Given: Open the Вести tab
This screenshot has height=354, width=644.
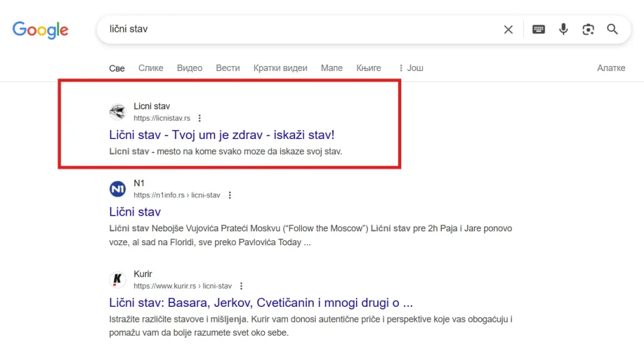Looking at the screenshot, I should [228, 68].
